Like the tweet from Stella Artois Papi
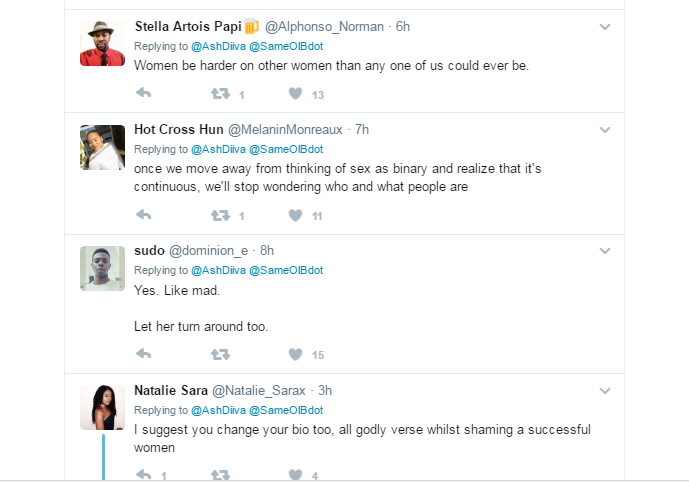Viewport: 689px width, 482px height. point(295,94)
